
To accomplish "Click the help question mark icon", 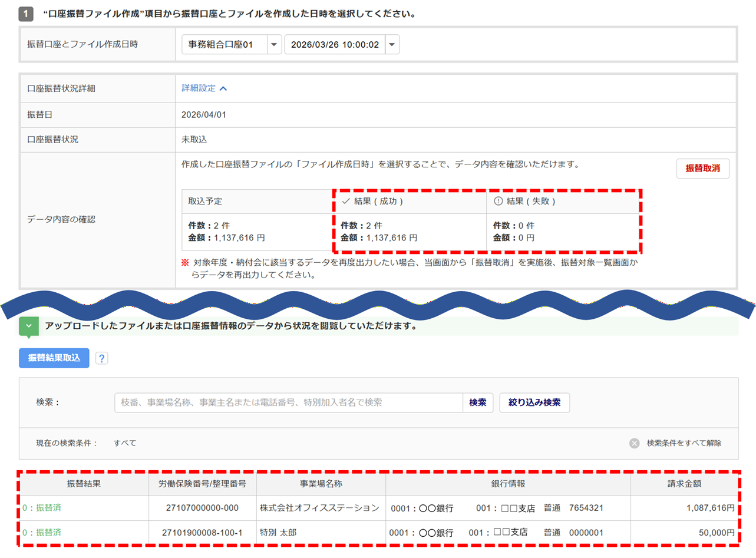I will [101, 358].
